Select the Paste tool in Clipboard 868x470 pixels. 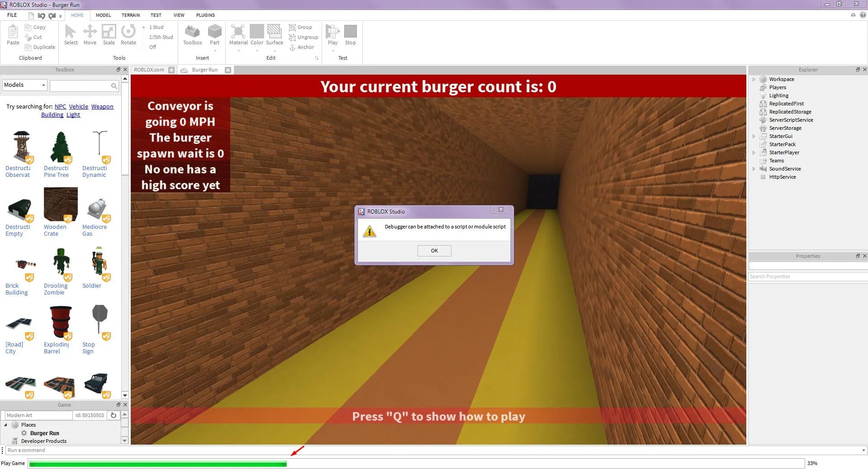click(x=13, y=35)
